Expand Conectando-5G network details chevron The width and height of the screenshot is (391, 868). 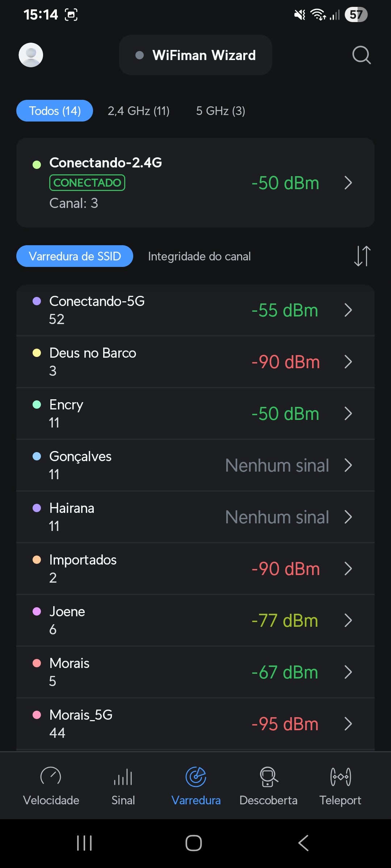348,310
